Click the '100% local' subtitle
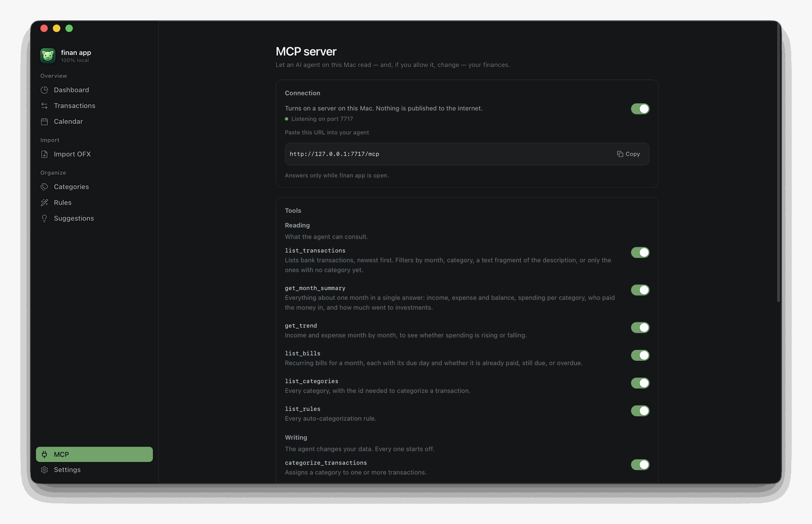This screenshot has height=524, width=812. pos(75,60)
